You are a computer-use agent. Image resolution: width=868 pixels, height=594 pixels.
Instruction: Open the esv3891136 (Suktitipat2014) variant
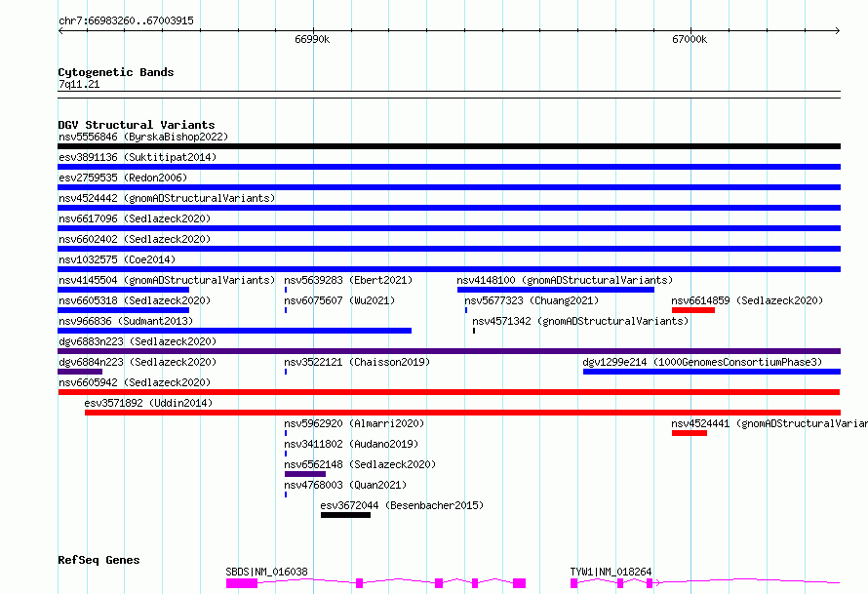pyautogui.click(x=138, y=157)
